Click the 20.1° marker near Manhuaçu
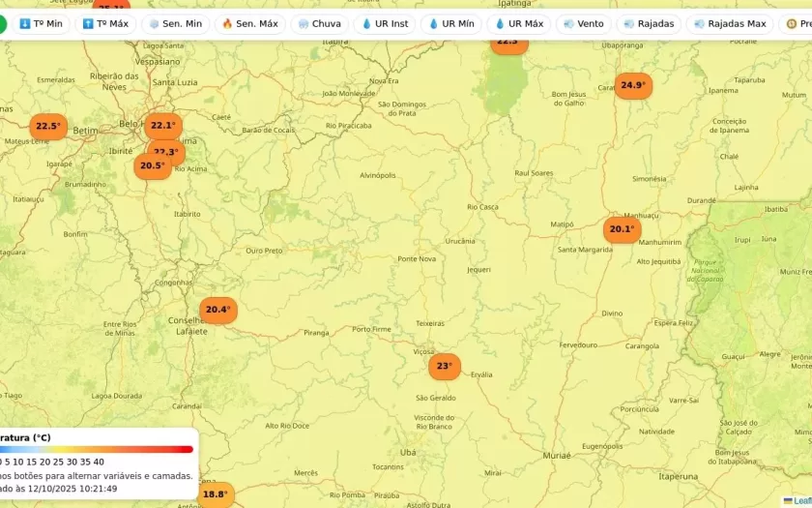 click(x=622, y=229)
